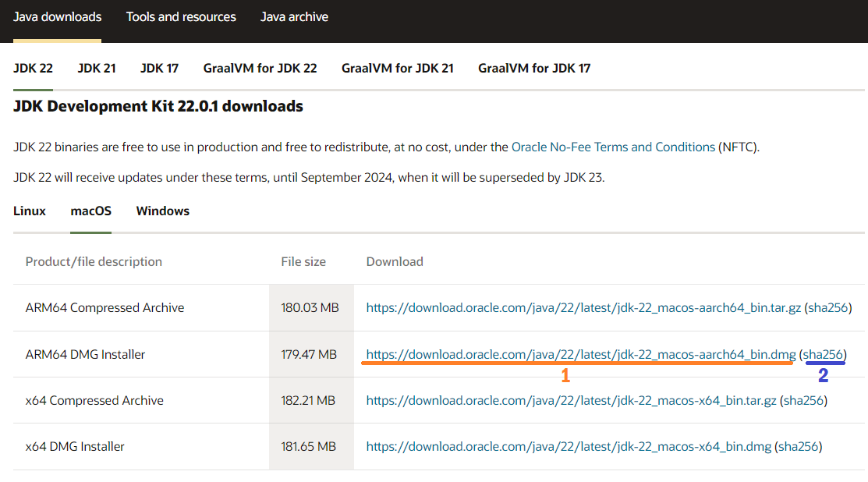
Task: Switch to the Windows platform tab
Action: (x=163, y=211)
